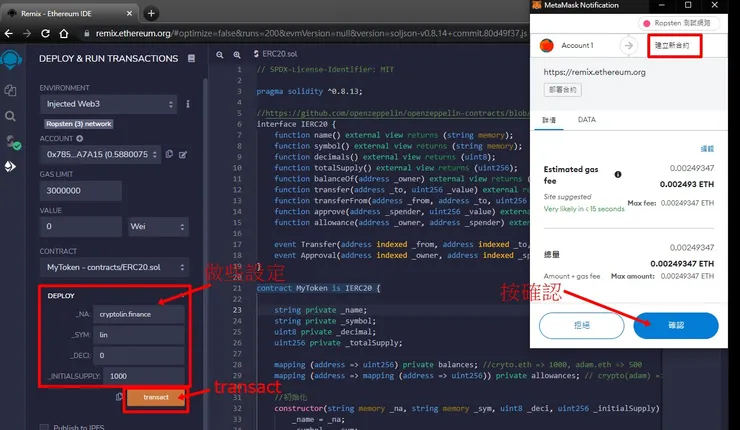Go to browser home page

(64, 34)
